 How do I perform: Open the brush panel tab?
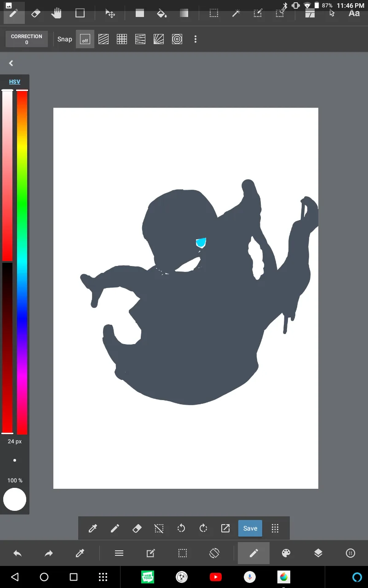click(x=253, y=554)
